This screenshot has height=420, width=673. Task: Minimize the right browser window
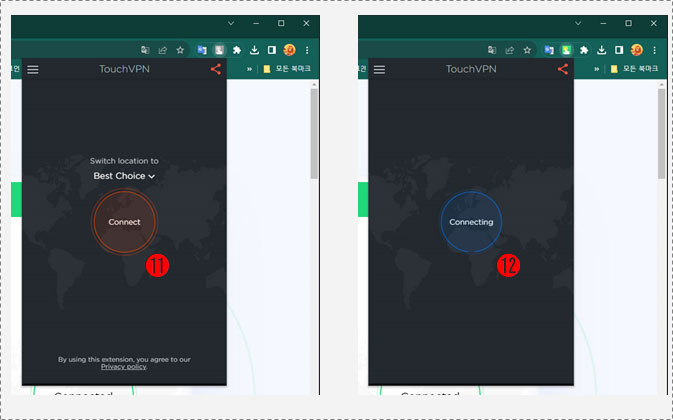[x=603, y=23]
